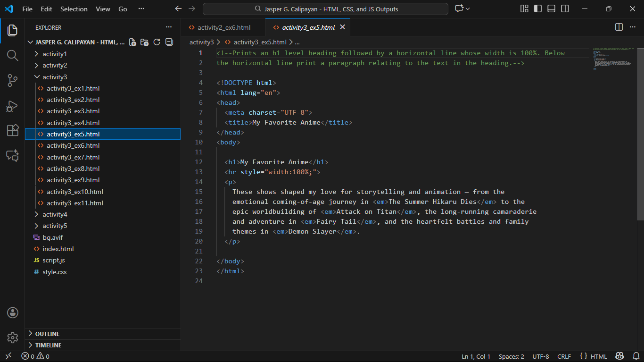Toggle the secondary side bar
Screen dimensions: 644x362
point(565,9)
